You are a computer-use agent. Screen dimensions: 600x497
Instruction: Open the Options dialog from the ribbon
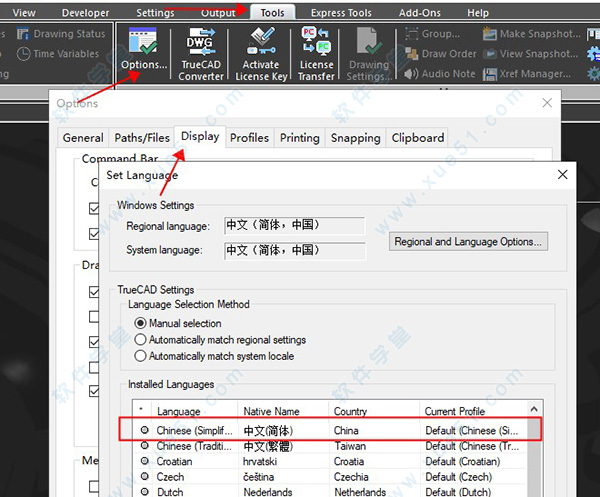point(144,54)
